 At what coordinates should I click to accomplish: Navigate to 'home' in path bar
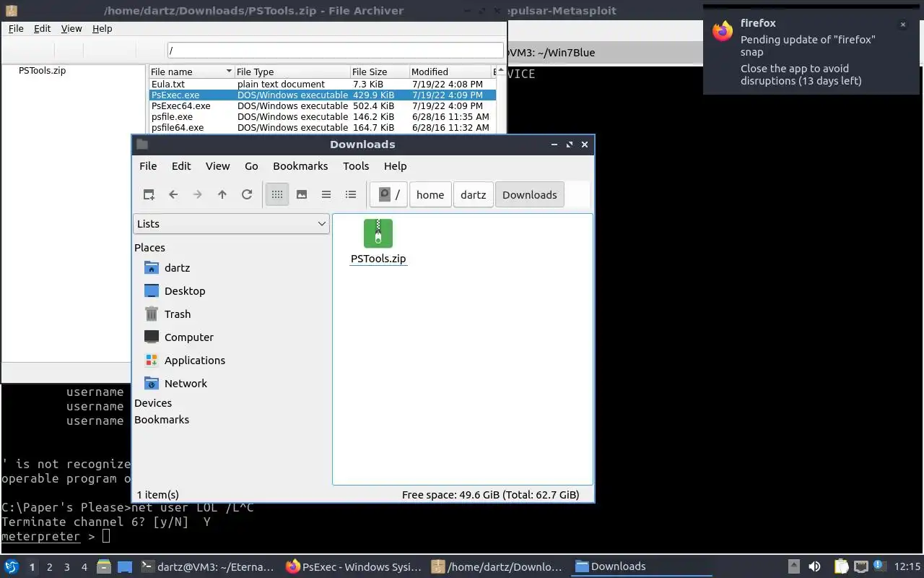(x=430, y=194)
